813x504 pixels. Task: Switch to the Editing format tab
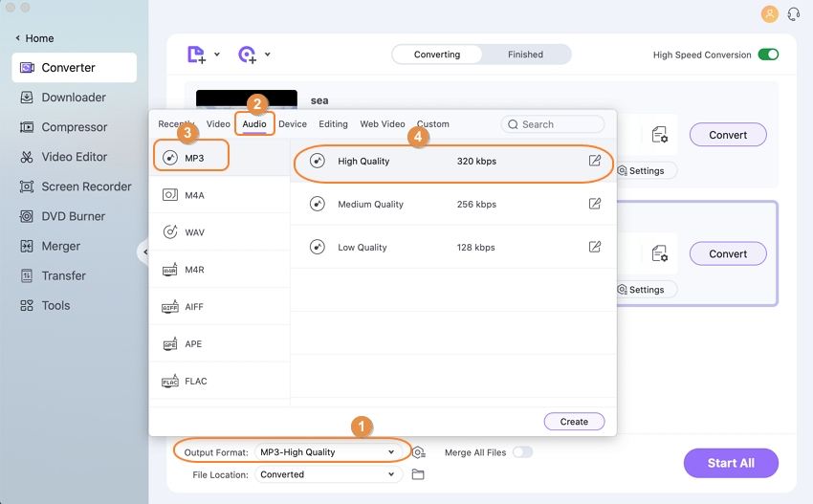[333, 124]
